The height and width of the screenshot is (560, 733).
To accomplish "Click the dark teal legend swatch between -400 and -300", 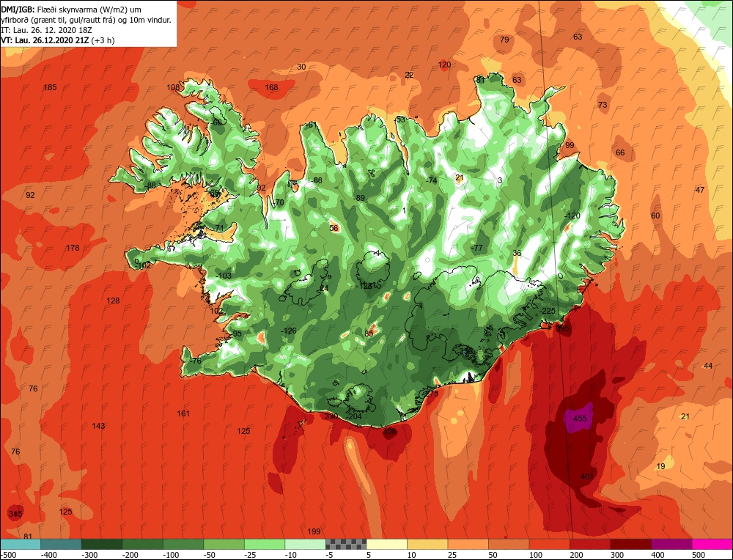I will [x=62, y=544].
